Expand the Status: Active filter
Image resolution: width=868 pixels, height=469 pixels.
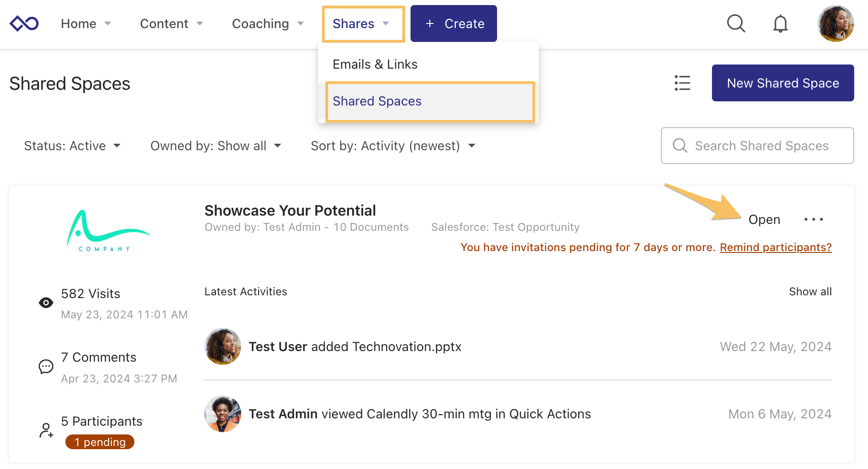pos(72,146)
